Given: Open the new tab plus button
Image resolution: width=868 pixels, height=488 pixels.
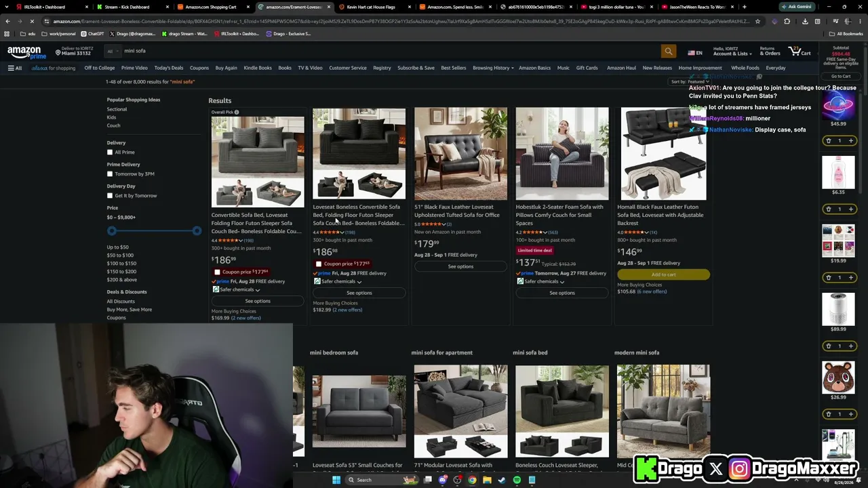Looking at the screenshot, I should [744, 7].
